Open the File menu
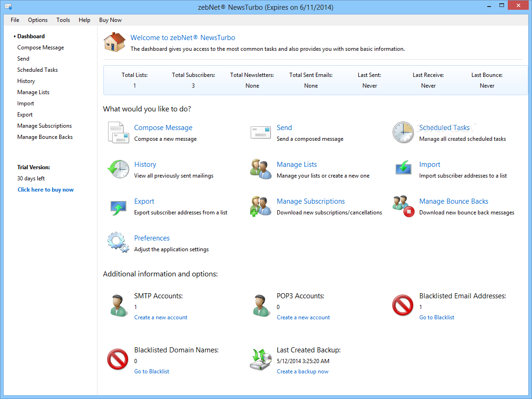 (x=15, y=20)
